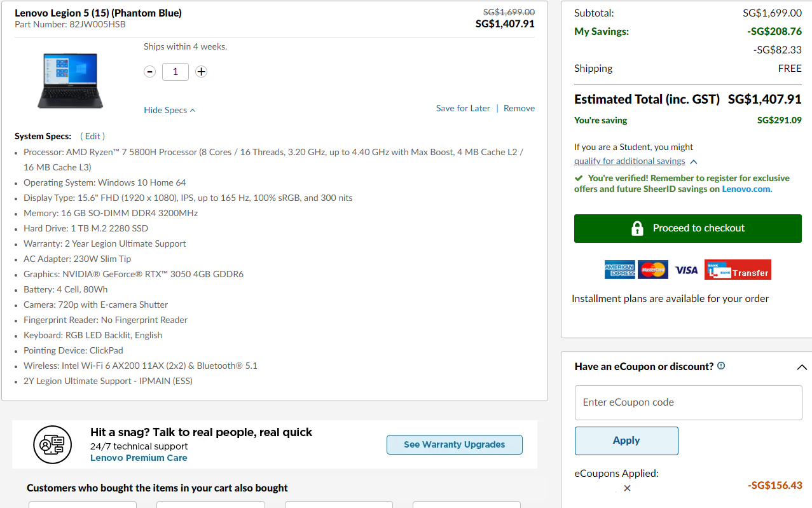
Task: Collapse the student additional savings section
Action: pos(693,161)
